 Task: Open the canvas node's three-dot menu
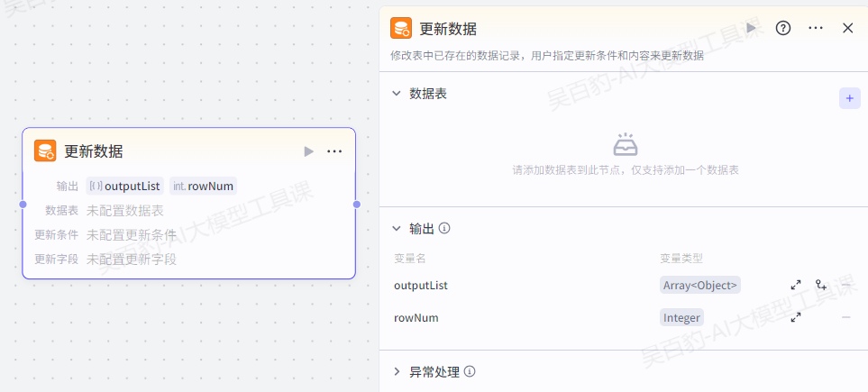[x=334, y=151]
